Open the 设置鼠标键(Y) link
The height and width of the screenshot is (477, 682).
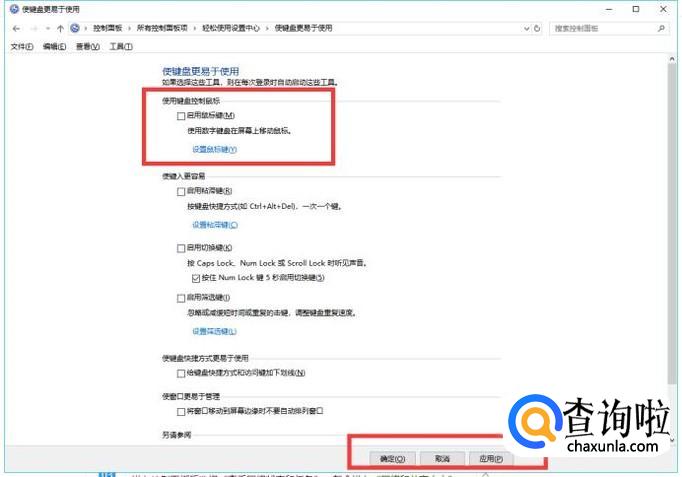(214, 150)
